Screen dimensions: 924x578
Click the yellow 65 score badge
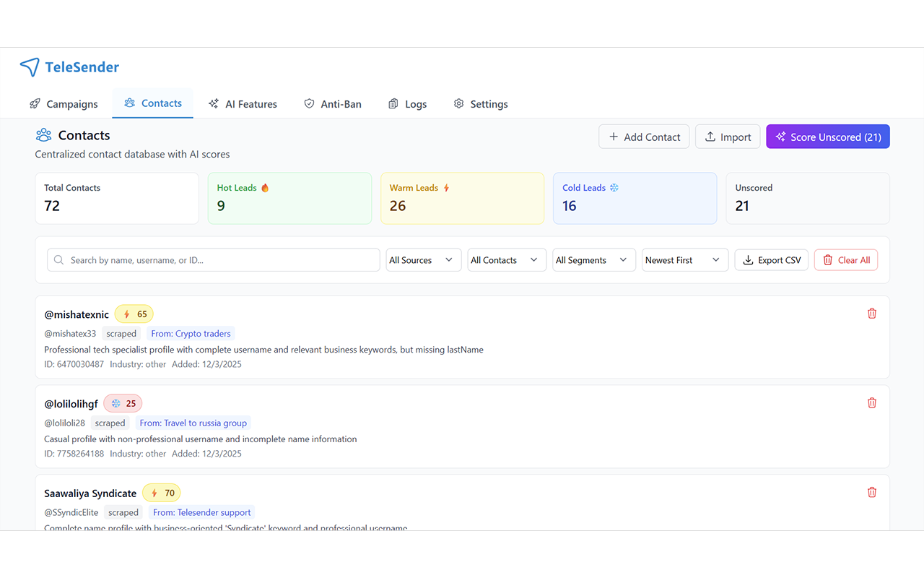(x=134, y=314)
